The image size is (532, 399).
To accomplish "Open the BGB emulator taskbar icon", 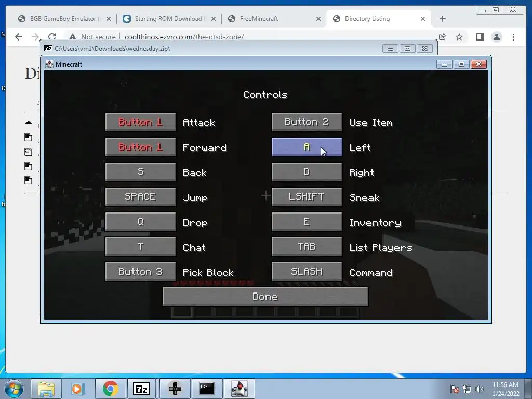I will point(175,389).
